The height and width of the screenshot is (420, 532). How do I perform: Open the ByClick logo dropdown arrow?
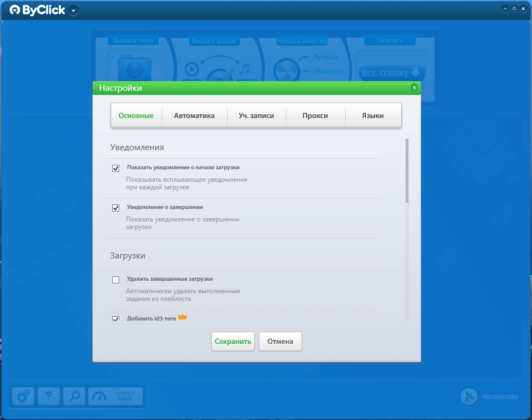pos(74,11)
